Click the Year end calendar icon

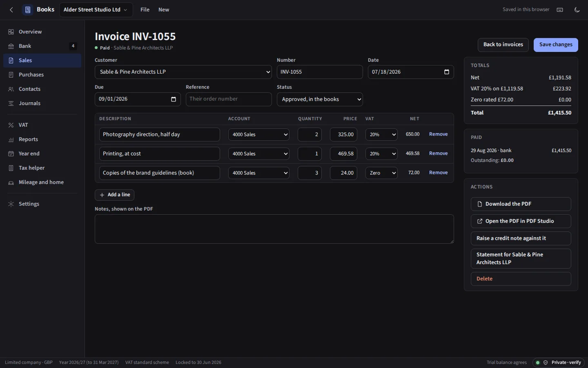click(x=11, y=154)
